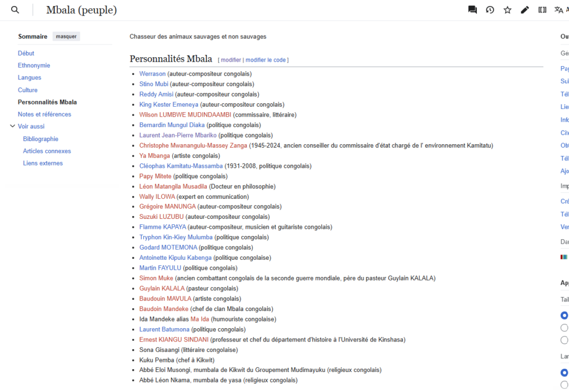The height and width of the screenshot is (392, 569).
Task: Open Bibliographie in the sidebar contents
Action: (x=41, y=139)
